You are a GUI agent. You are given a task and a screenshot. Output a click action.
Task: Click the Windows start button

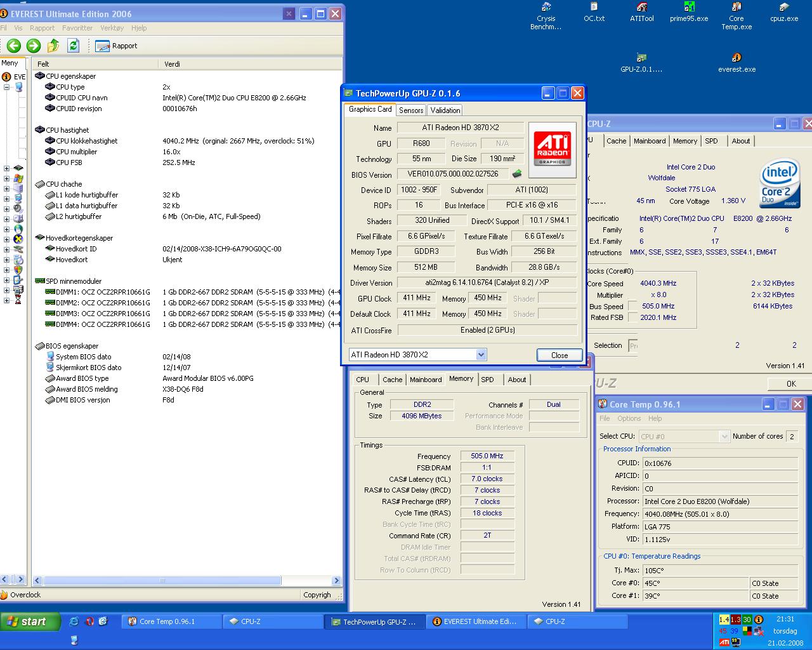(30, 621)
